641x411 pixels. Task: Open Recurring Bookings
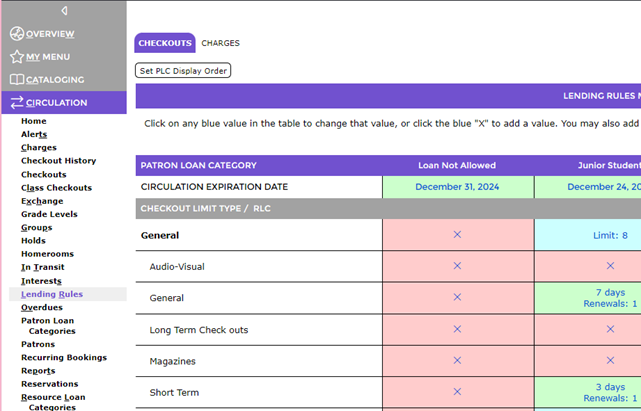click(x=64, y=358)
